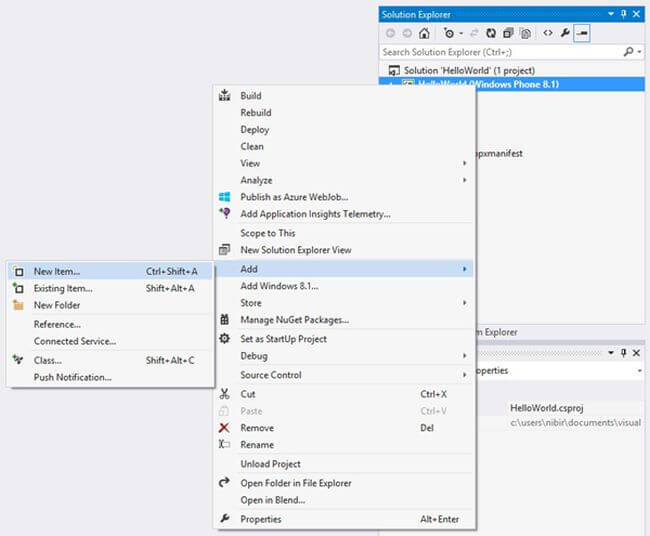Click the Forward arrow in Solution Explorer toolbar
Screen dimensions: 650x536
click(407, 33)
